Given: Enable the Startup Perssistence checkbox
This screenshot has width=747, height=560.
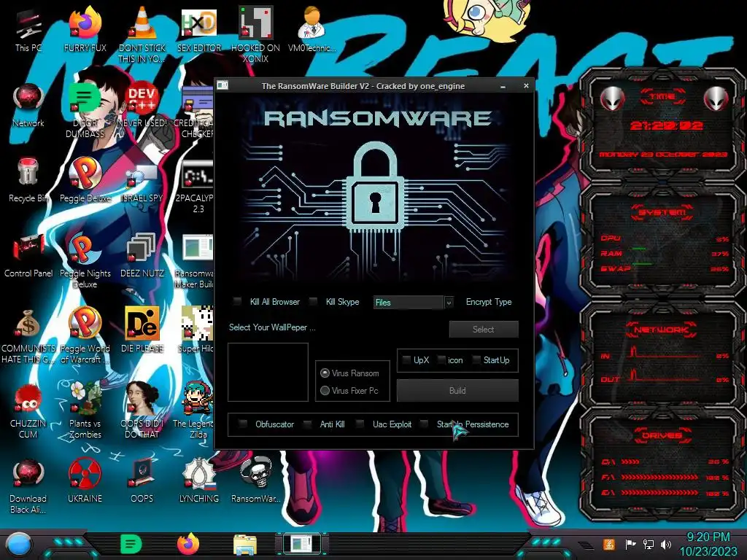Looking at the screenshot, I should coord(424,424).
